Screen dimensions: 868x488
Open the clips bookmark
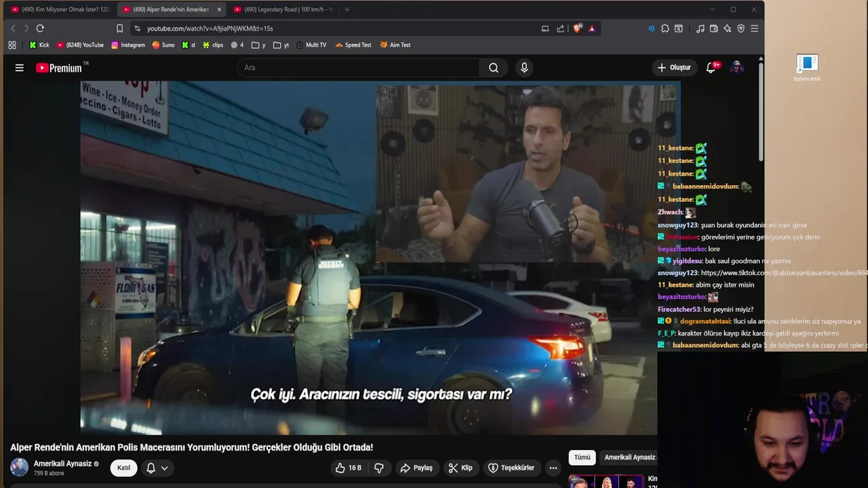click(x=213, y=45)
